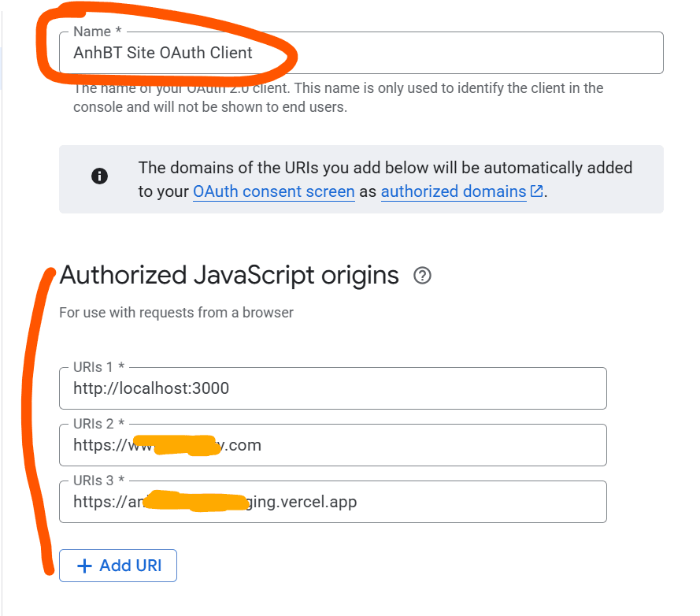Click the circular information symbol in the gray box

[99, 176]
